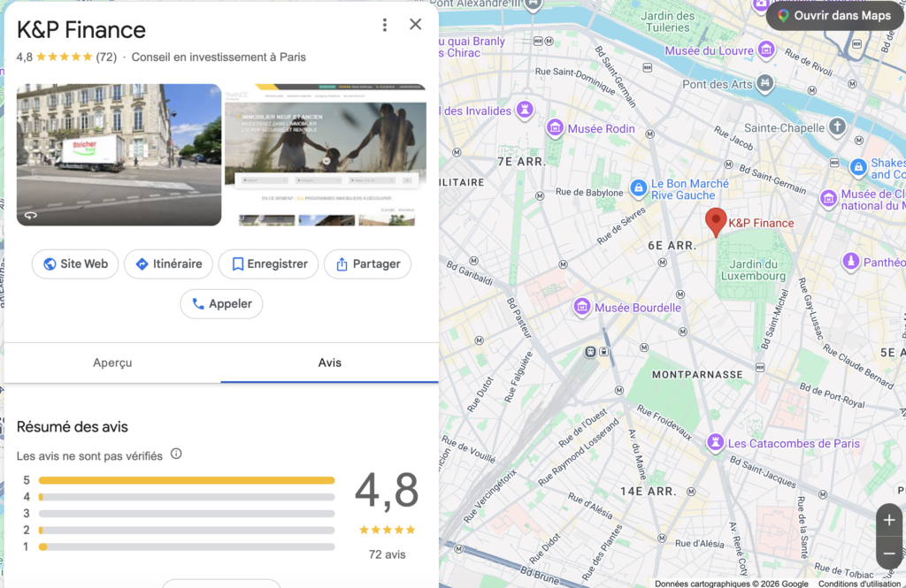Click the 6E ARR. district label
The image size is (906, 588).
point(672,246)
